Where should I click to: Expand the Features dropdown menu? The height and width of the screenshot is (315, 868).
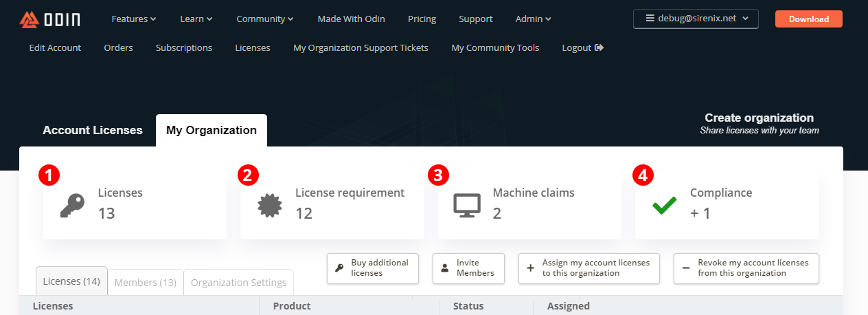pos(134,19)
